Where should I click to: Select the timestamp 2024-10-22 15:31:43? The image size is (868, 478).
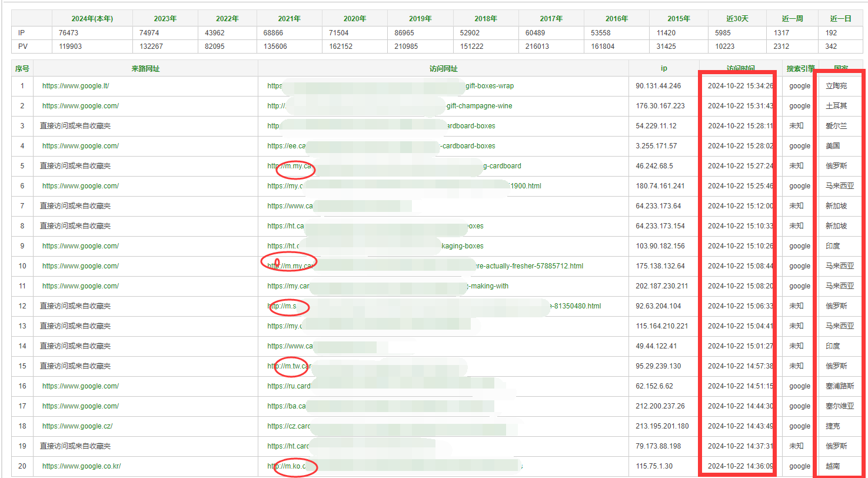pos(740,106)
